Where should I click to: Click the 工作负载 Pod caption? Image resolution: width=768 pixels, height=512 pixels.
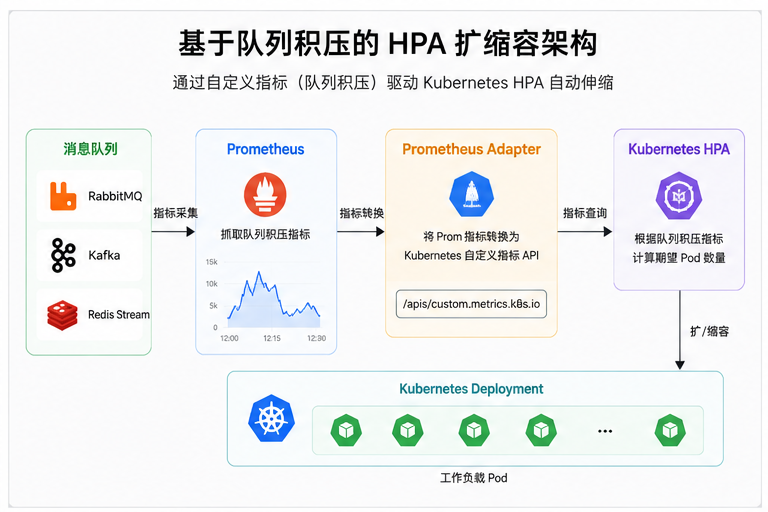click(474, 478)
